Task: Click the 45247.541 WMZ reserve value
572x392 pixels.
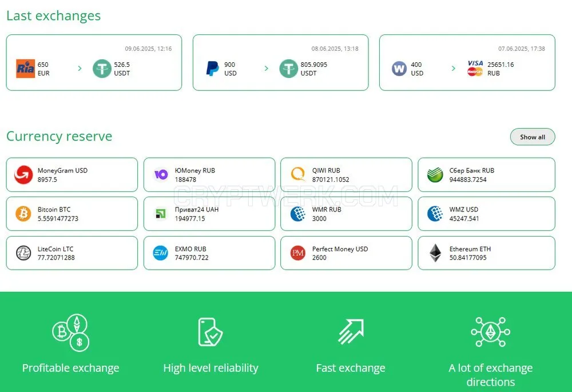Action: coord(464,219)
